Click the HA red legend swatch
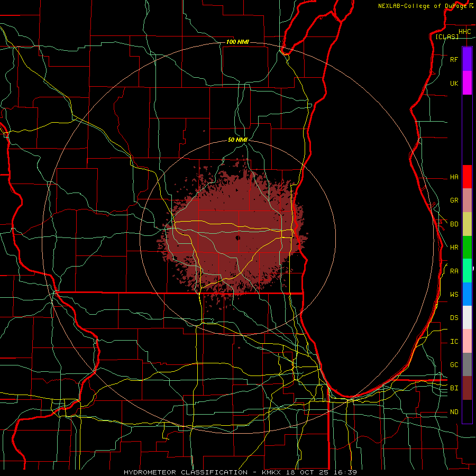Screen dimensions: 476x476 tap(467, 177)
